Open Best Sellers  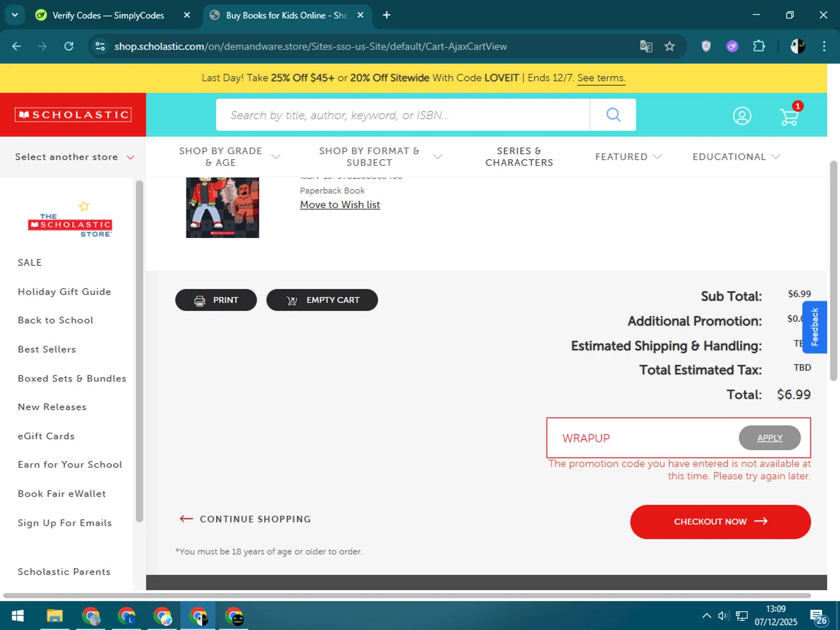[x=46, y=349]
